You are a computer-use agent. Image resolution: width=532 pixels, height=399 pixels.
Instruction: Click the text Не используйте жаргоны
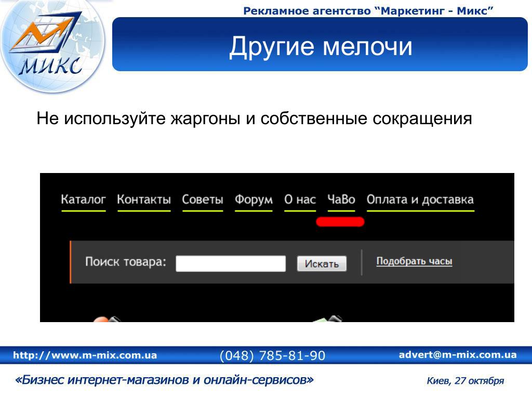(138, 119)
